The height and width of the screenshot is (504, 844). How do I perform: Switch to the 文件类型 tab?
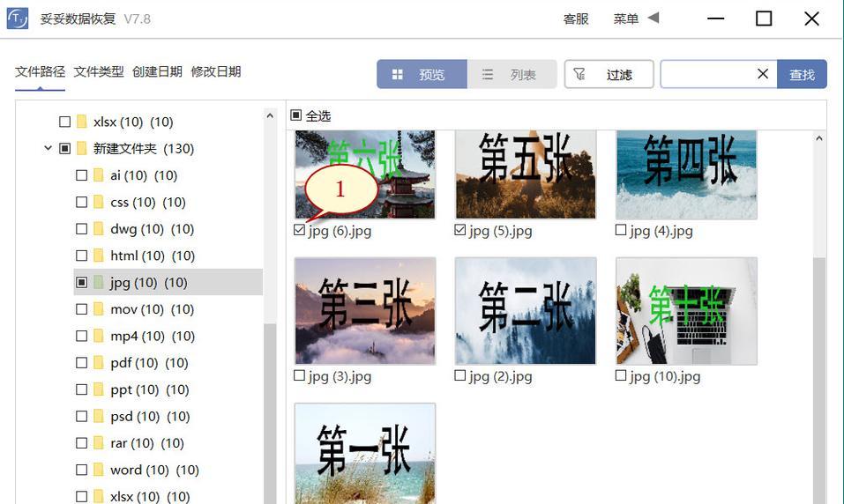(99, 71)
